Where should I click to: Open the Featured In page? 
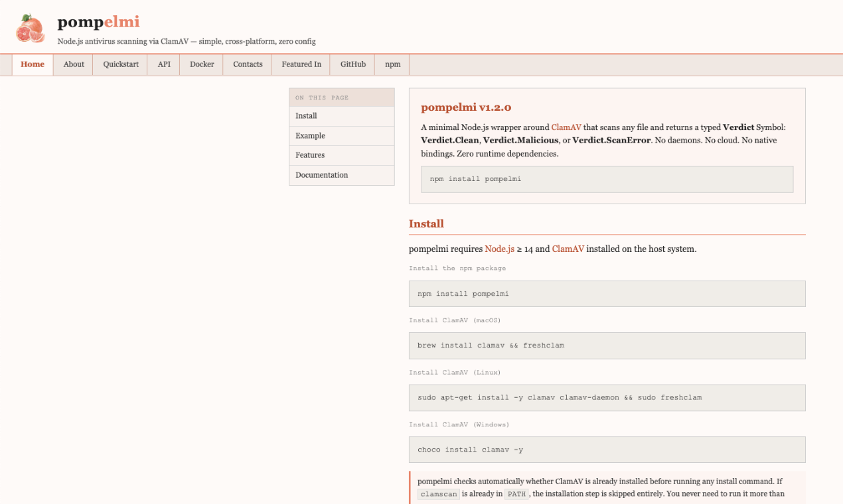tap(301, 64)
